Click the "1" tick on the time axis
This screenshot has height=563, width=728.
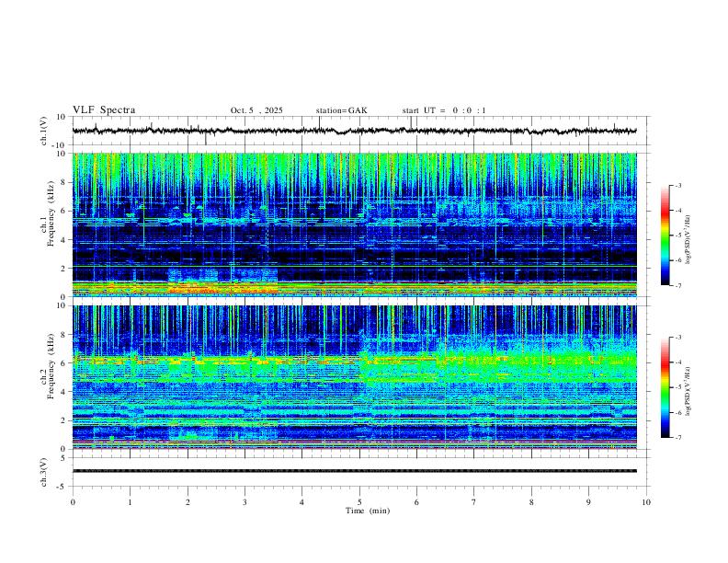130,502
